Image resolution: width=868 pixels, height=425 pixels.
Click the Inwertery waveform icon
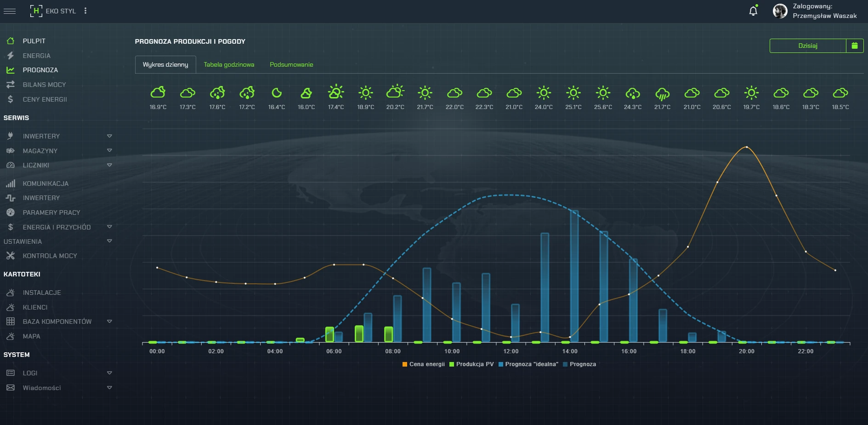[x=11, y=198]
